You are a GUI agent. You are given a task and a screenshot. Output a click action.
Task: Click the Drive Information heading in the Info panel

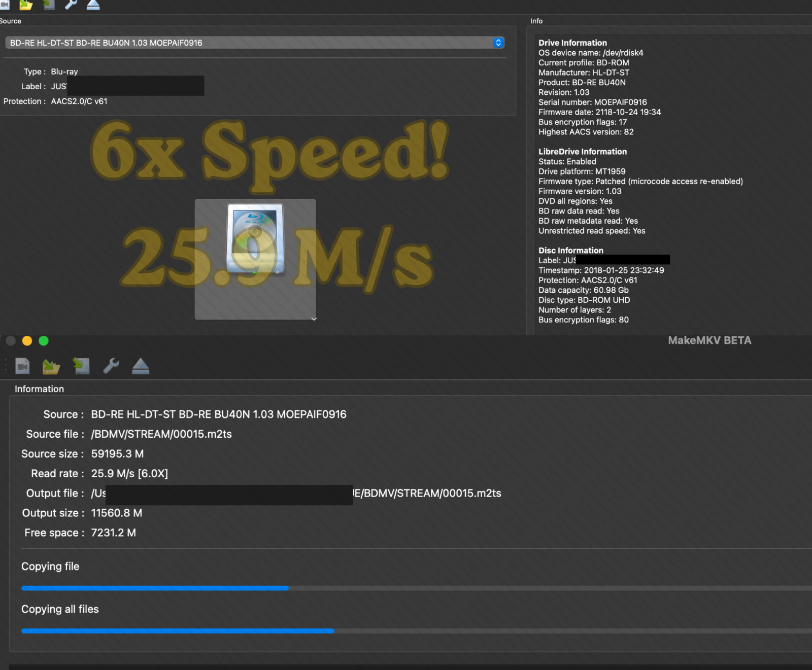[x=572, y=43]
